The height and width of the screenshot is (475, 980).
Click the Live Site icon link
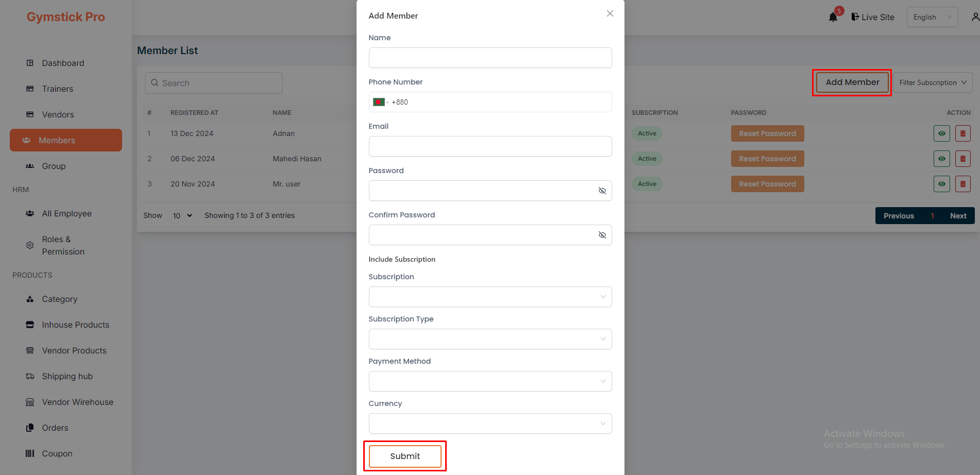(872, 17)
